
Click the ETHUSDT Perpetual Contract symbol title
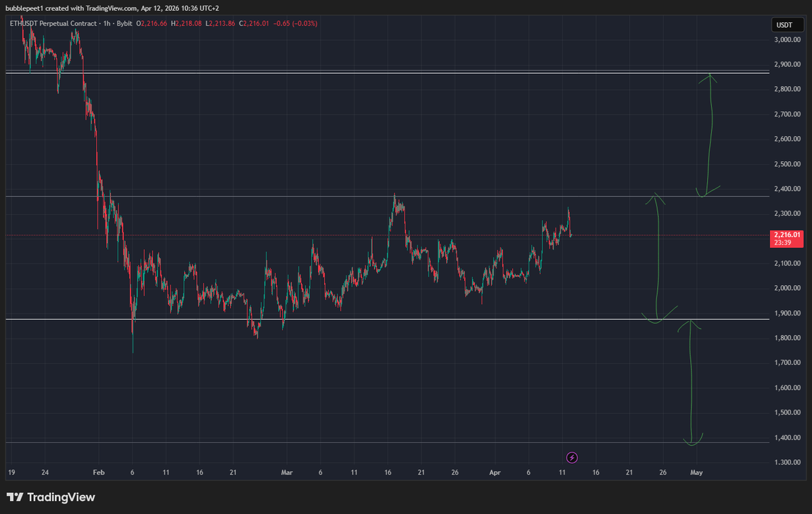52,24
